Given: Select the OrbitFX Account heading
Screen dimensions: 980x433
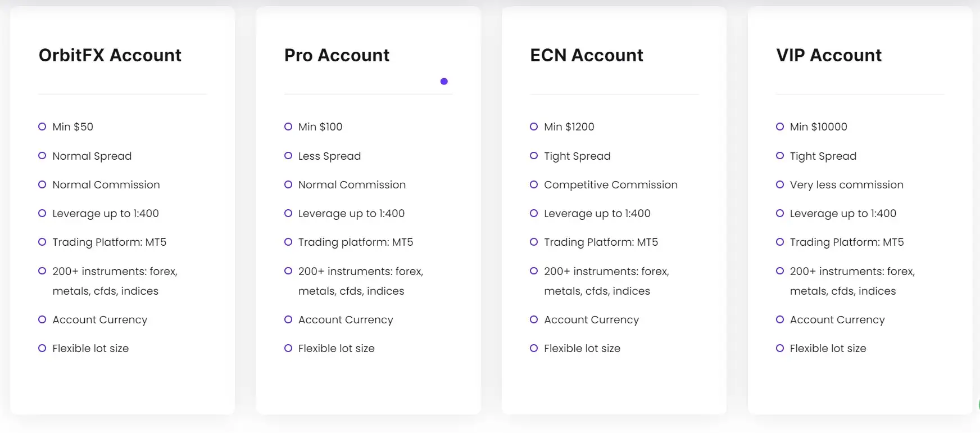Looking at the screenshot, I should point(110,55).
